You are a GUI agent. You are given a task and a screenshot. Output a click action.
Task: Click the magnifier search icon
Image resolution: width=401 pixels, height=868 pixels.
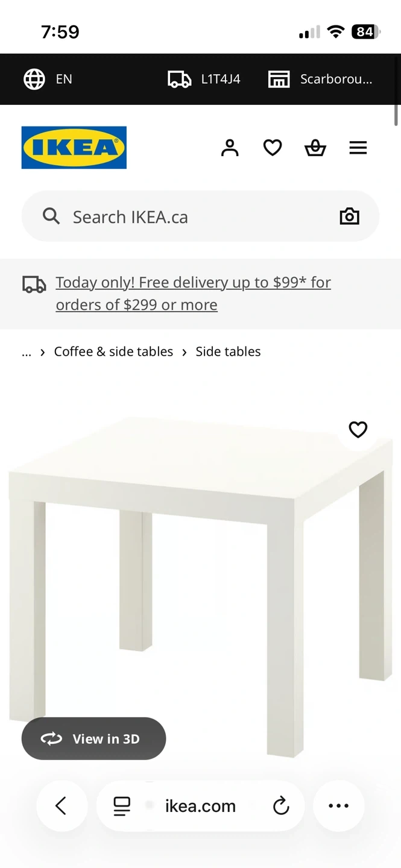pos(51,216)
